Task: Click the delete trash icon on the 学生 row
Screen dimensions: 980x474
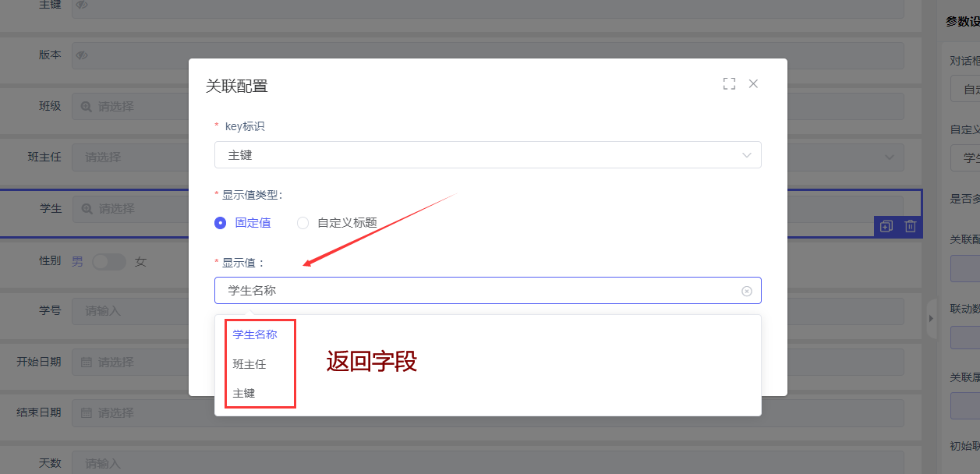Action: point(910,227)
